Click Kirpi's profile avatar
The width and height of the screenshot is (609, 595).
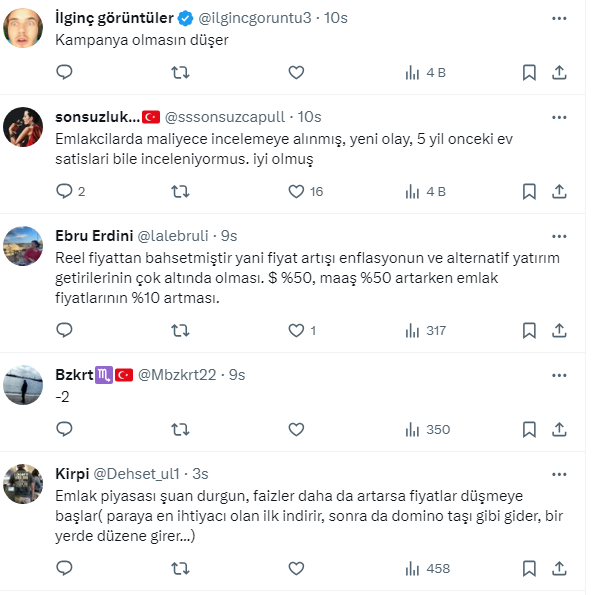23,483
